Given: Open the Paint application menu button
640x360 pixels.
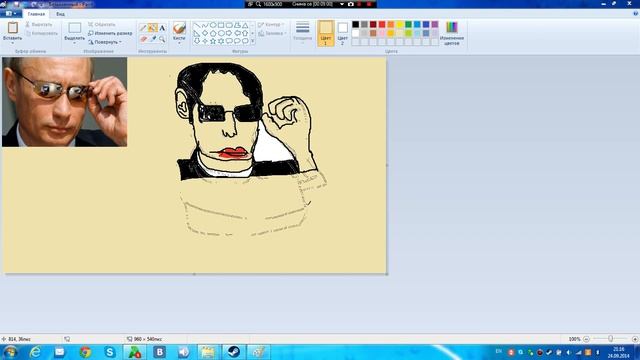Looking at the screenshot, I should [x=11, y=13].
